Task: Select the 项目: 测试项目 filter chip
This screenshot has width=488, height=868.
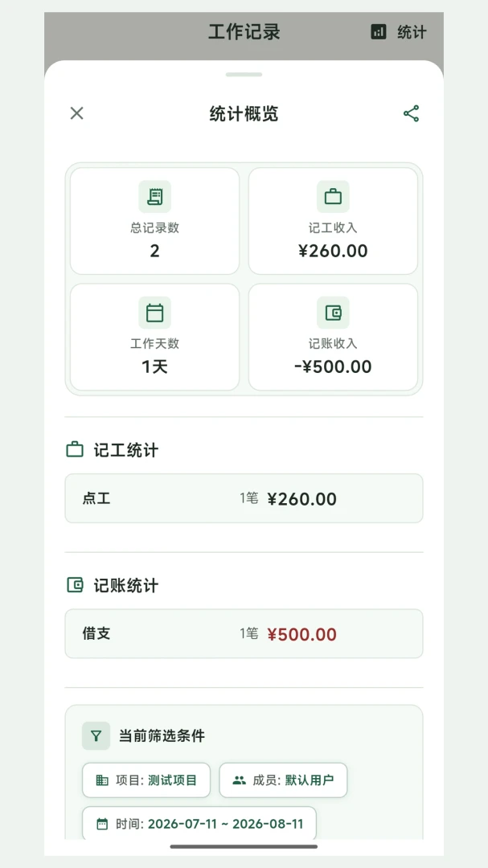Action: [146, 780]
